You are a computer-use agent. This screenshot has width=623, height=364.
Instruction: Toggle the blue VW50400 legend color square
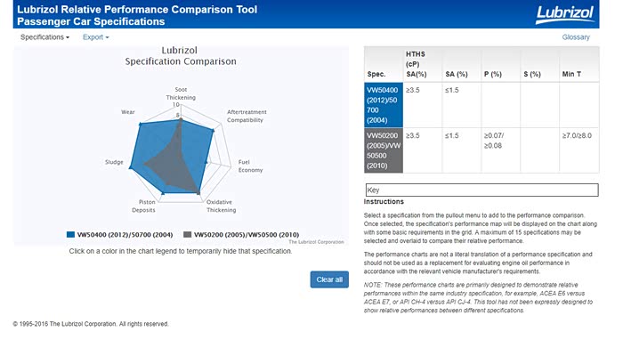click(x=70, y=234)
